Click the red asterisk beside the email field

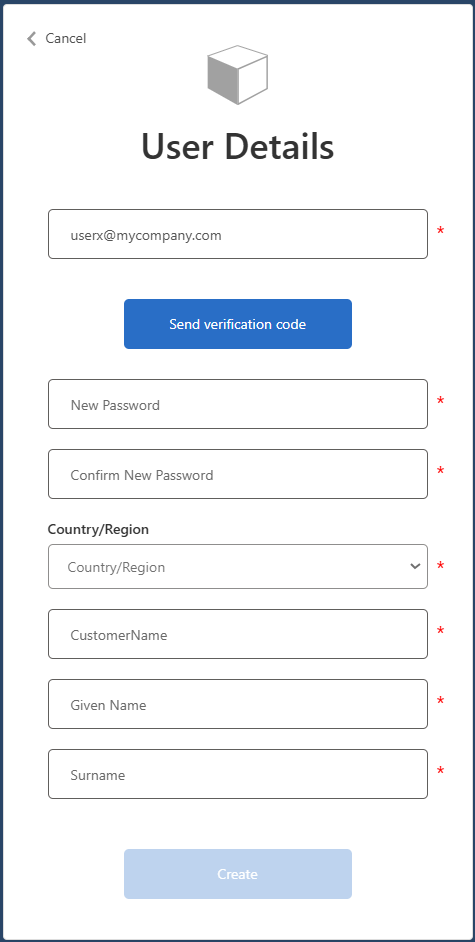click(x=441, y=231)
